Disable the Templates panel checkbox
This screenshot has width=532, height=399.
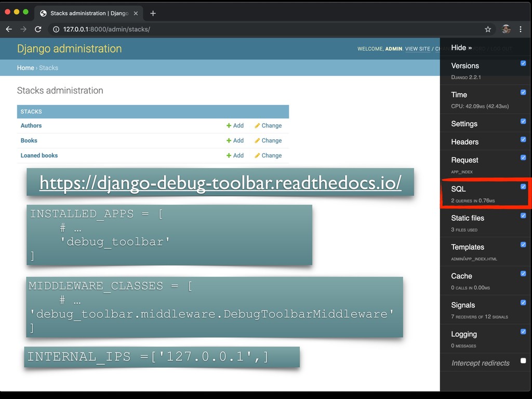pos(523,245)
